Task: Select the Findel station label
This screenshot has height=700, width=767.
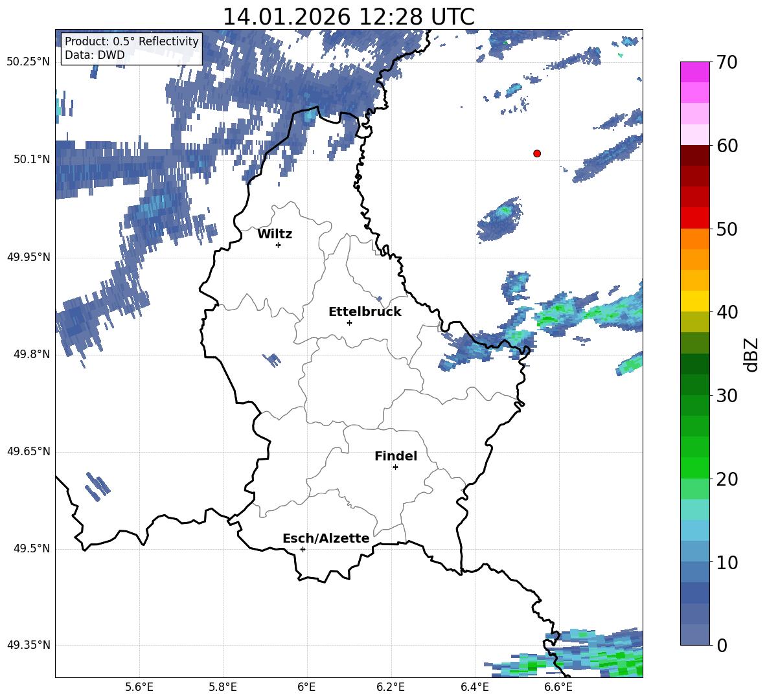Action: click(396, 456)
